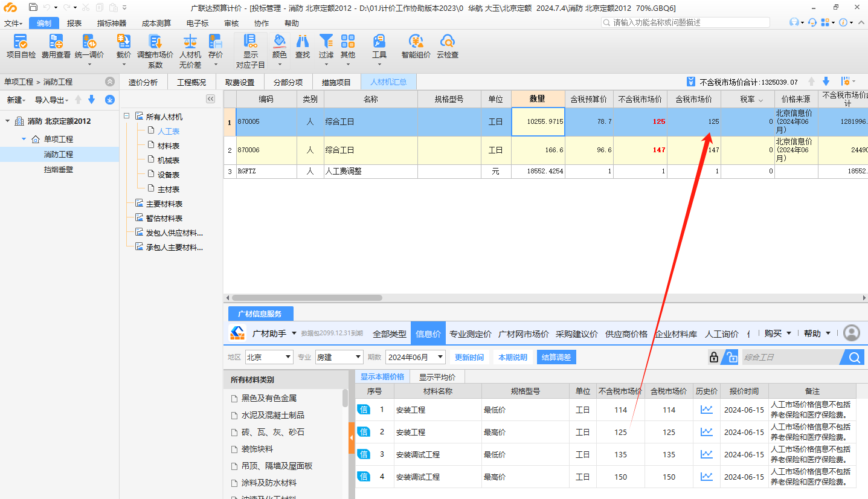Collapse the 单项工程 tree node
The width and height of the screenshot is (868, 499).
(24, 139)
